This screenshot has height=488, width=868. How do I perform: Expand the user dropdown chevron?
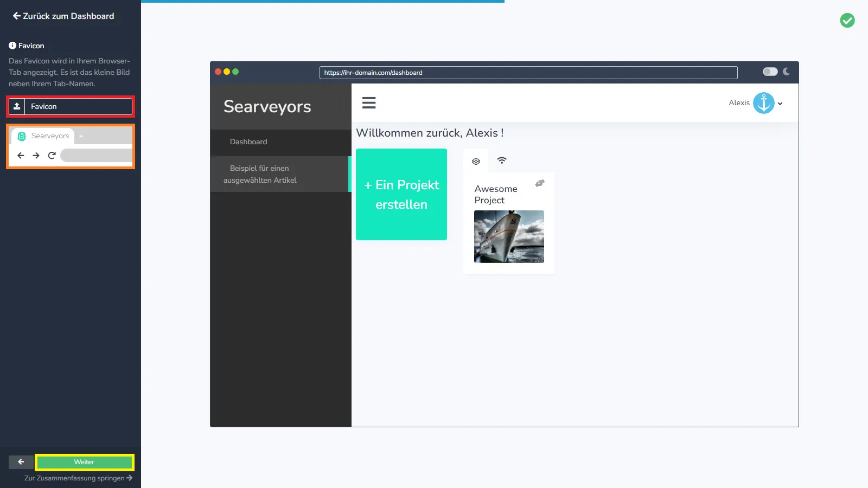point(780,104)
